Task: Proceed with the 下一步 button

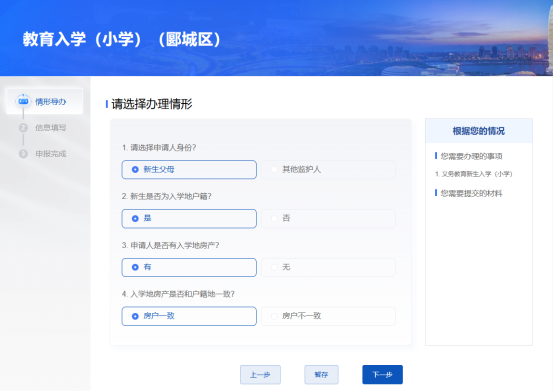Action: (x=382, y=375)
